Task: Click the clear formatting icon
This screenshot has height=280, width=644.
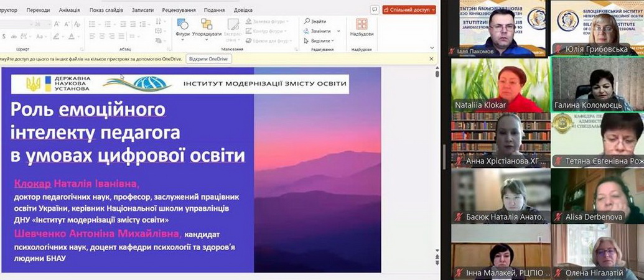Action: pyautogui.click(x=77, y=24)
